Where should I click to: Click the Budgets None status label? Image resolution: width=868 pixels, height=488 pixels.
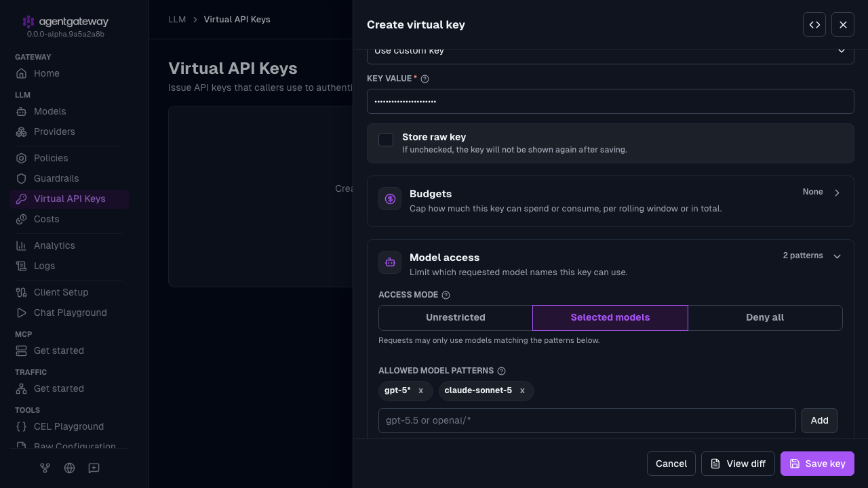coord(813,192)
